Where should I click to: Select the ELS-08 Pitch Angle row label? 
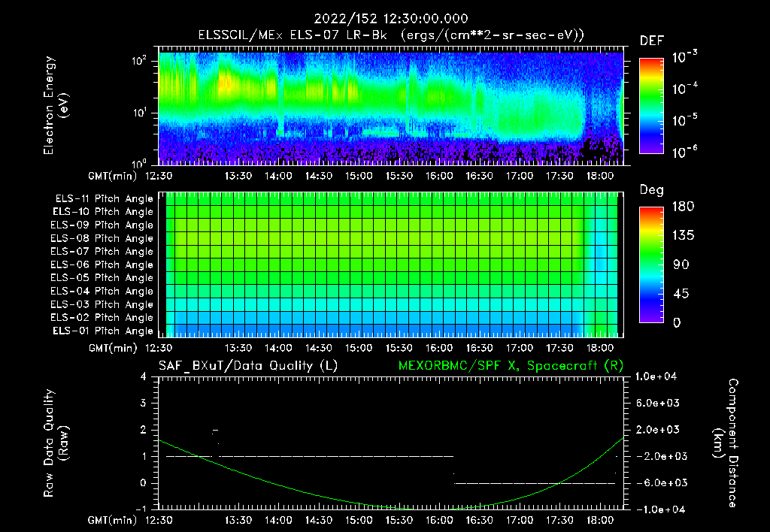[102, 238]
